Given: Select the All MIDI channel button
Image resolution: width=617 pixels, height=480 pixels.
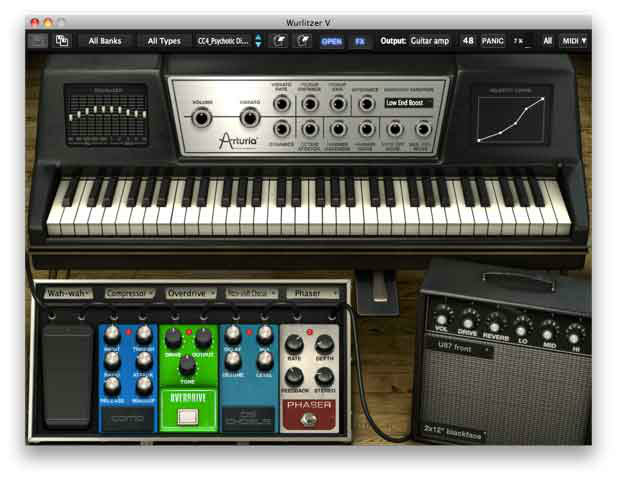Looking at the screenshot, I should click(548, 41).
